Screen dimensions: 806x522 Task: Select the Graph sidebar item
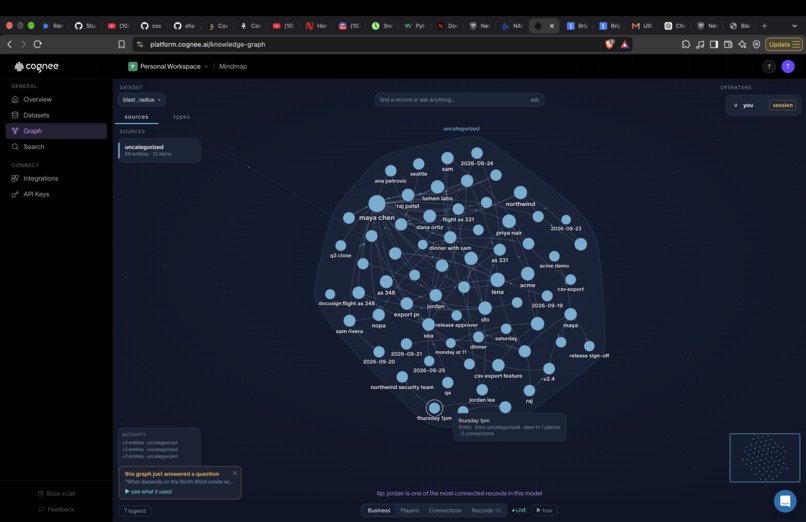coord(56,131)
